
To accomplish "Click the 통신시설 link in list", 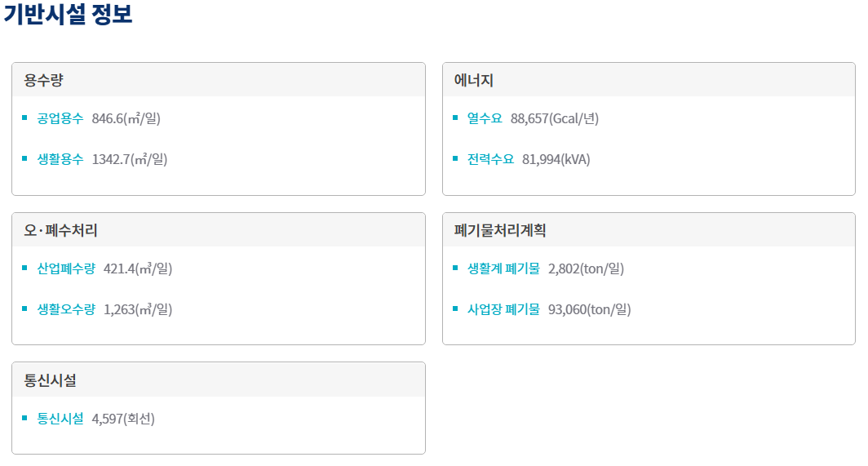I will [x=60, y=419].
